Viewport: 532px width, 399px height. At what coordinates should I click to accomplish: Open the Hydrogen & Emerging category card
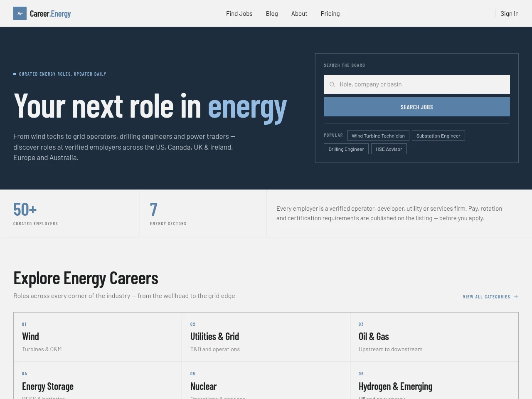434,380
